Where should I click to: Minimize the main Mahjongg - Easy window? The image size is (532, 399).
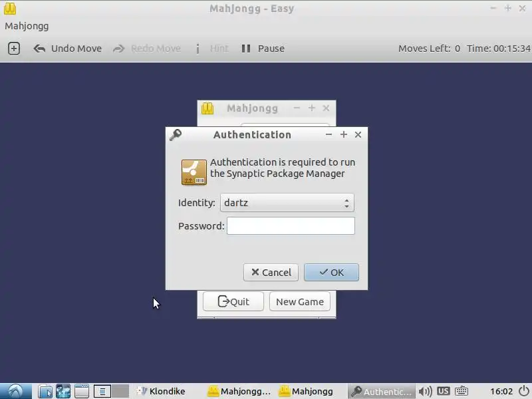(x=493, y=9)
